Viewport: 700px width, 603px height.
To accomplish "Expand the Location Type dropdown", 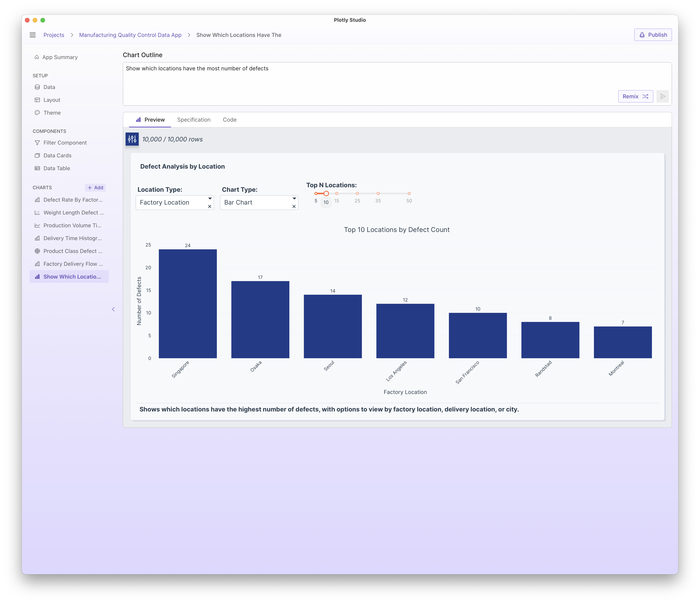I will (210, 199).
